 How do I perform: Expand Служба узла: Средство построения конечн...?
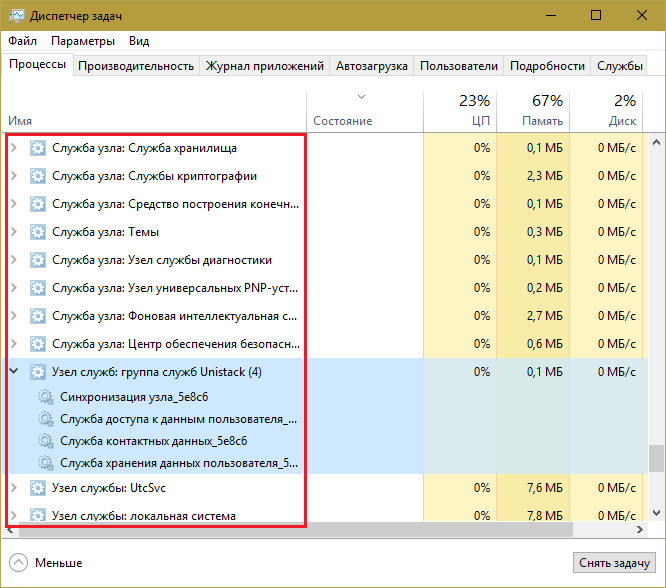(14, 204)
